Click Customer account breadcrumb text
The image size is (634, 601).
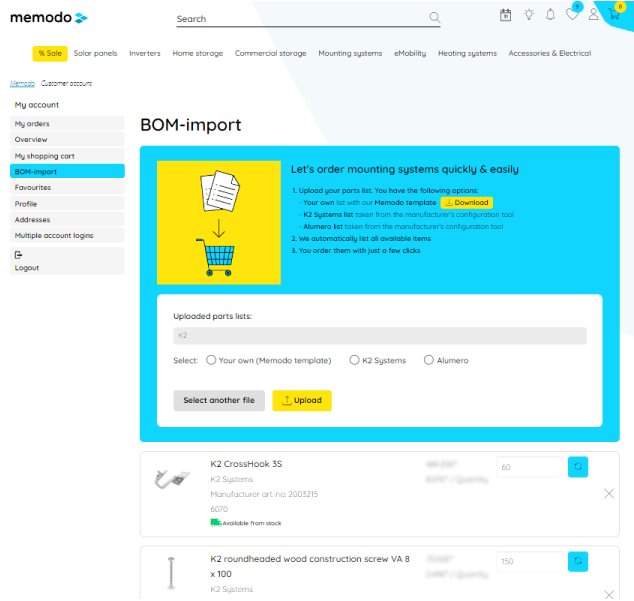66,83
